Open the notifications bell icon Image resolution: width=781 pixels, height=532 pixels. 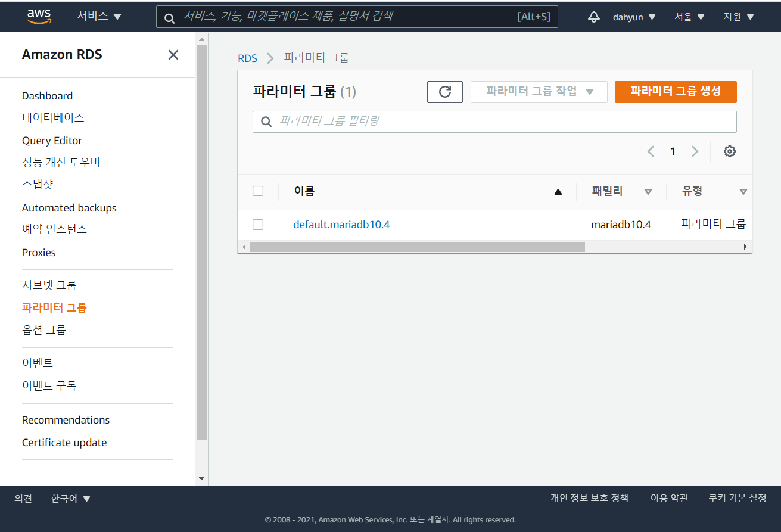tap(593, 17)
